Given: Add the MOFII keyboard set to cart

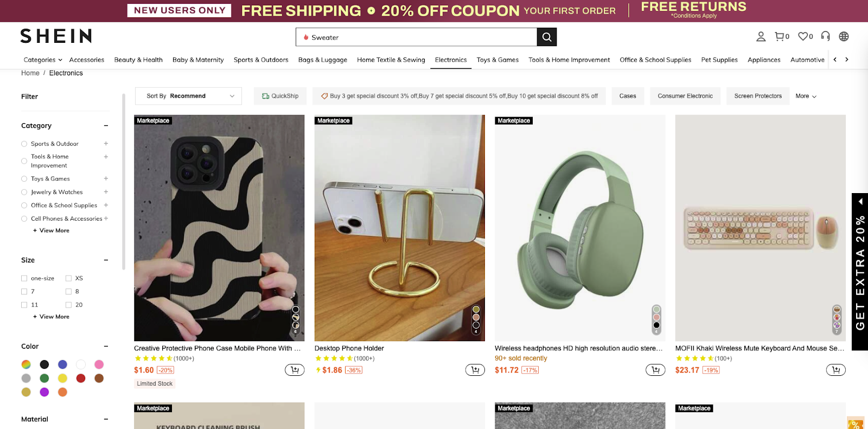Looking at the screenshot, I should click(835, 369).
